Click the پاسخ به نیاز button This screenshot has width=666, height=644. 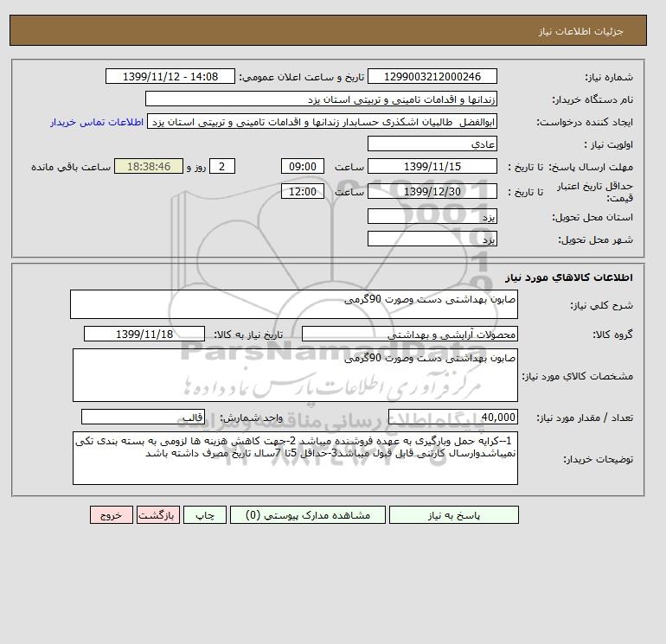coord(453,515)
